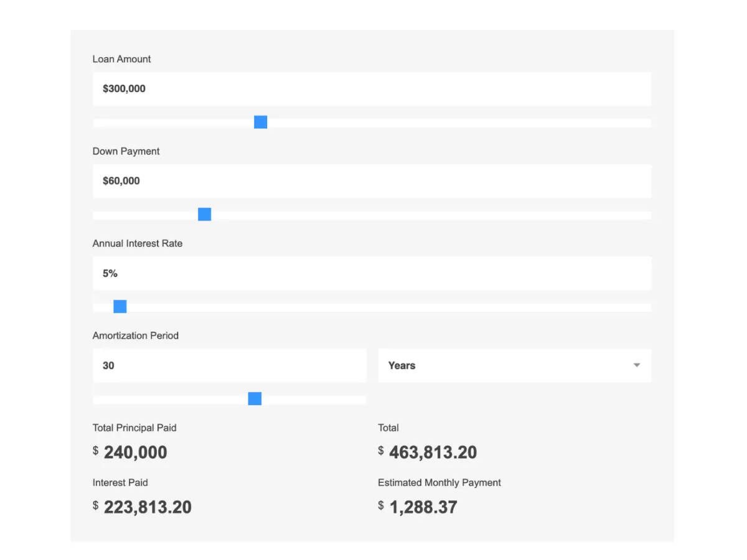
Task: Click the Total value 463,813.20
Action: [x=433, y=452]
